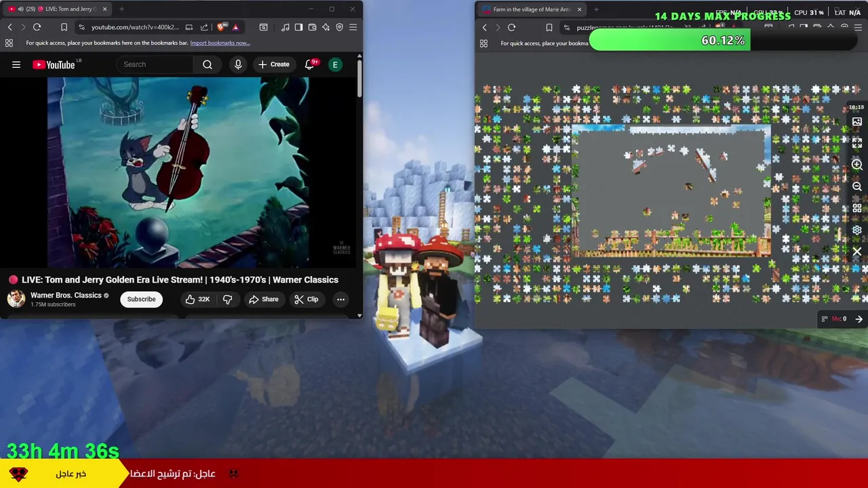
Task: Toggle puzzle fullscreen expand icon
Action: (x=857, y=143)
